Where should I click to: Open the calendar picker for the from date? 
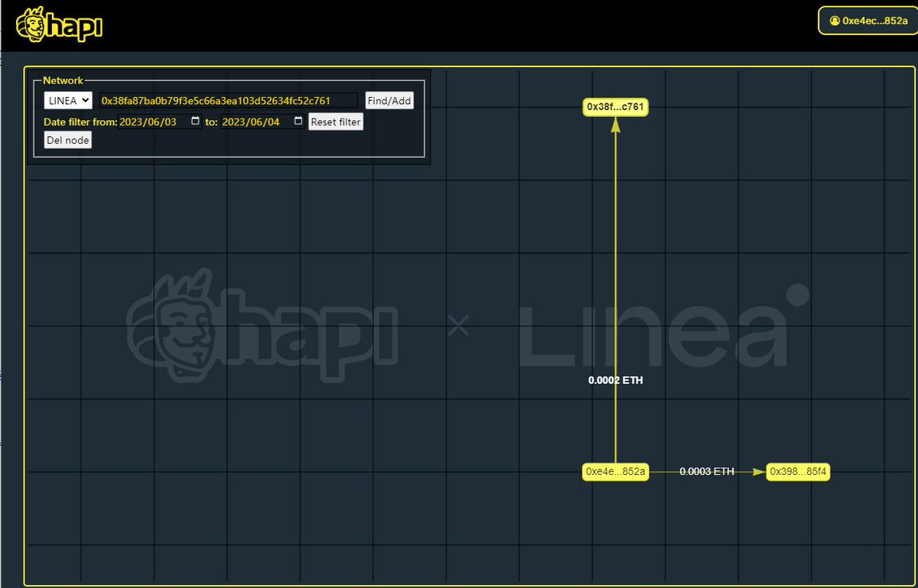195,122
